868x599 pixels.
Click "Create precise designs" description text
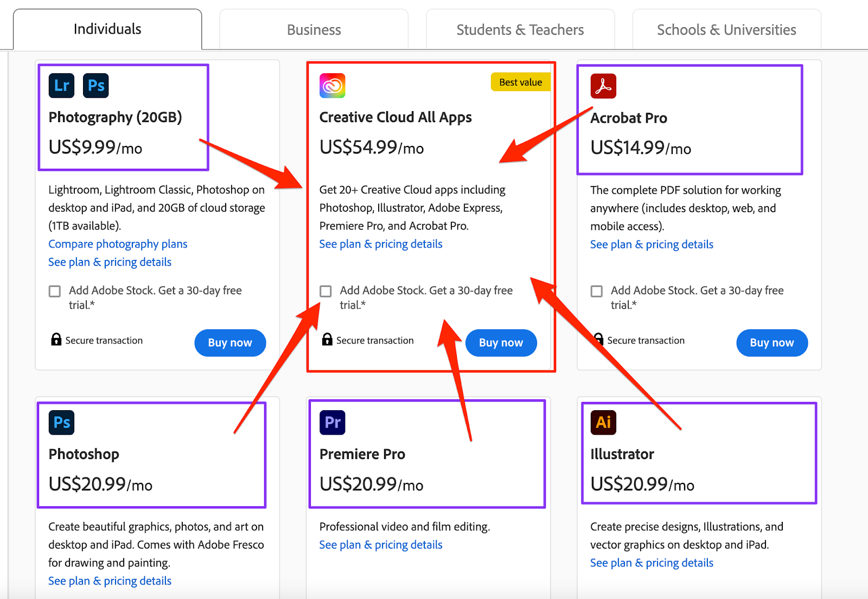[687, 536]
